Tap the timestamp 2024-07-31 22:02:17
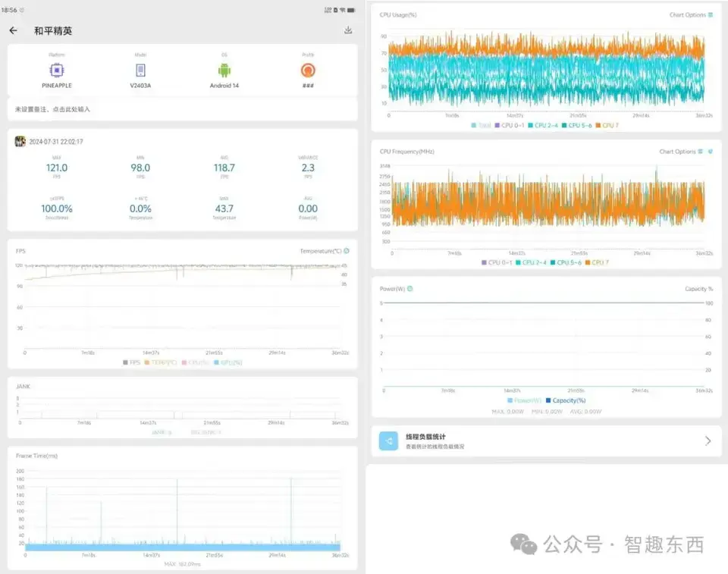Screen dimensions: 728x574 pyautogui.click(x=56, y=142)
